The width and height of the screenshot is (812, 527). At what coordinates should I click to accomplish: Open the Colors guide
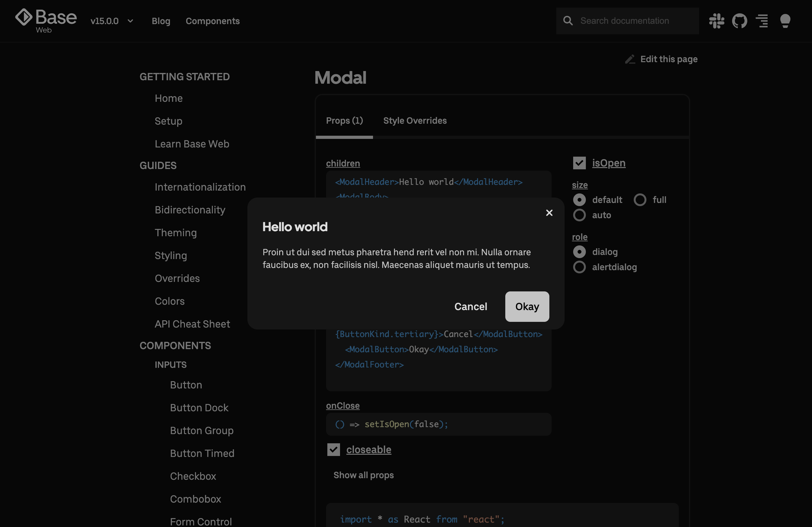click(x=169, y=301)
